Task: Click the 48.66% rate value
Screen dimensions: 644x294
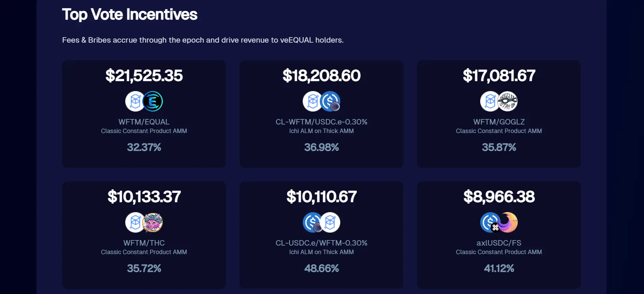Action: pyautogui.click(x=321, y=268)
